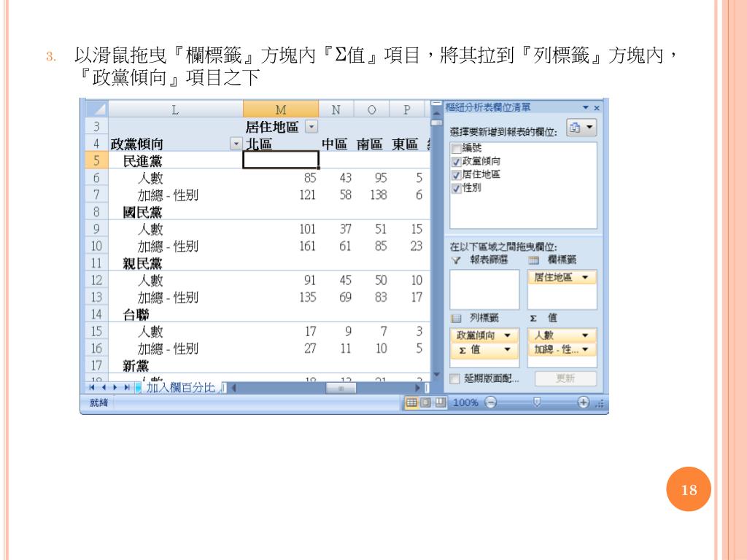
Task: Enable the 延期版面配置 checkbox
Action: click(x=455, y=378)
